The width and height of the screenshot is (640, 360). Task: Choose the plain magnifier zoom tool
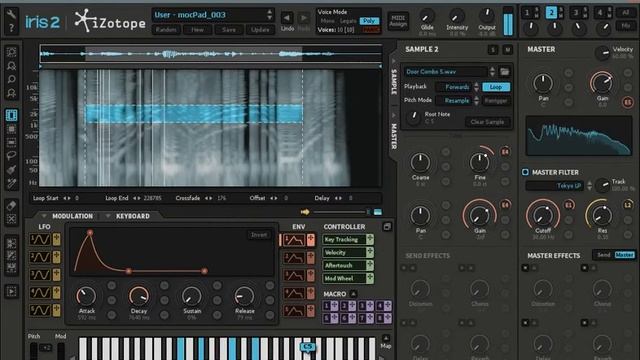[x=11, y=80]
